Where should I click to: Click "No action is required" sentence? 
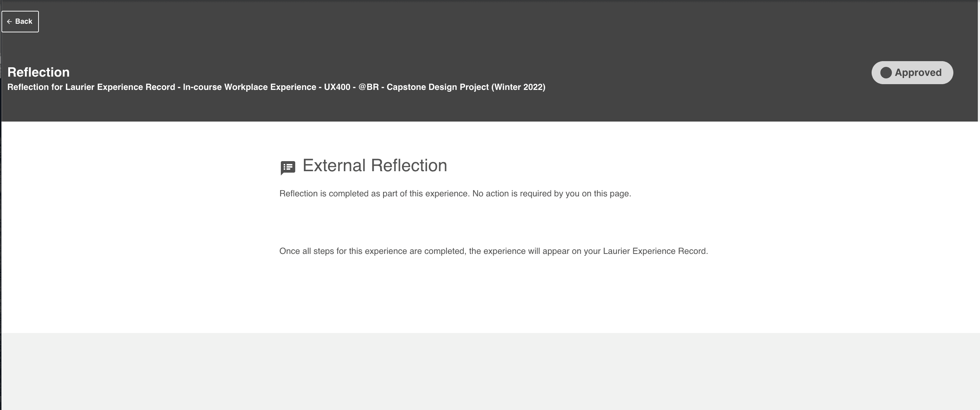551,193
